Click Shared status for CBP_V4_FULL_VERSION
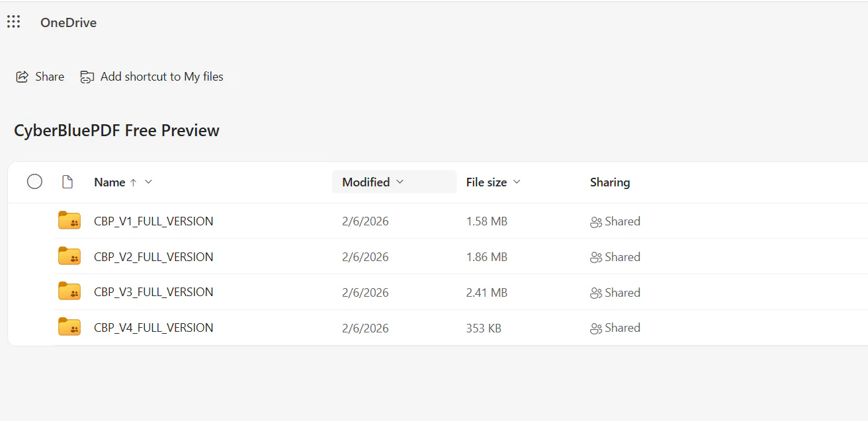 point(615,328)
